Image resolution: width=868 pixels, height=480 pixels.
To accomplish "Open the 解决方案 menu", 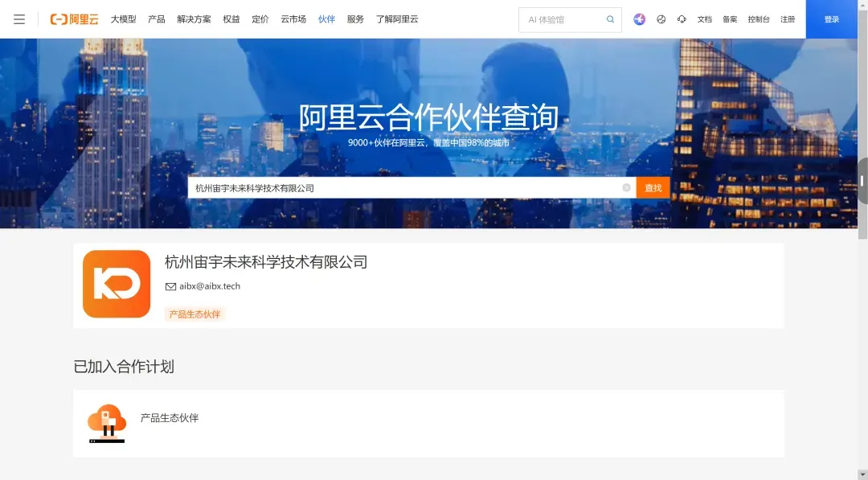I will coord(194,19).
